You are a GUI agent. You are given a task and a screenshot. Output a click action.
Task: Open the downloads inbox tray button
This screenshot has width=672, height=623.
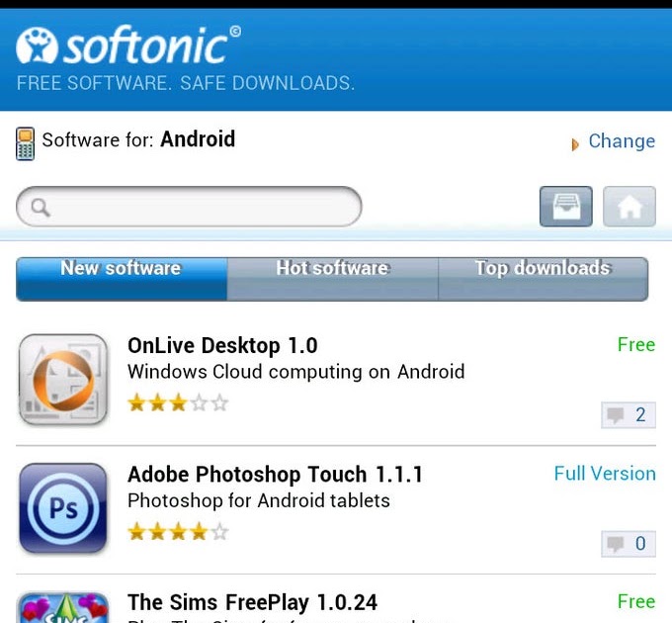point(565,207)
